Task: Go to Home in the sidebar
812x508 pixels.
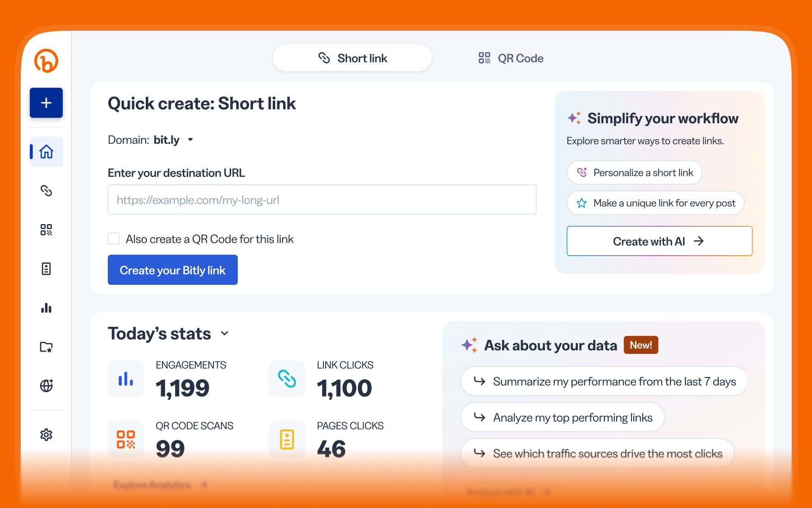Action: point(46,152)
